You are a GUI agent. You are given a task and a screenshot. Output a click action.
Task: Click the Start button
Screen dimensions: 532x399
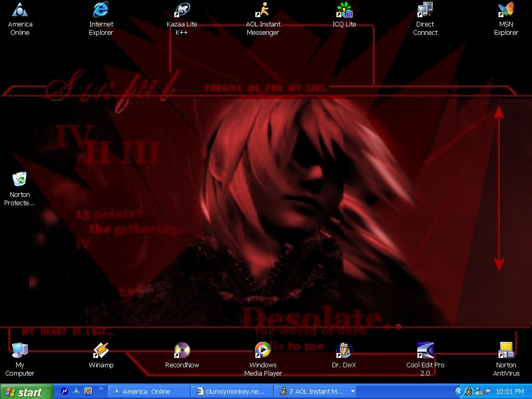(26, 392)
